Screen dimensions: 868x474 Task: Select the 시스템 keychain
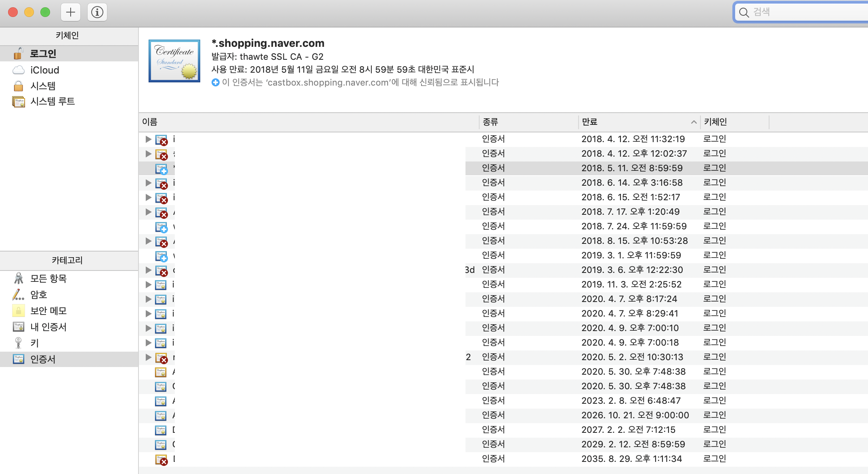click(43, 86)
